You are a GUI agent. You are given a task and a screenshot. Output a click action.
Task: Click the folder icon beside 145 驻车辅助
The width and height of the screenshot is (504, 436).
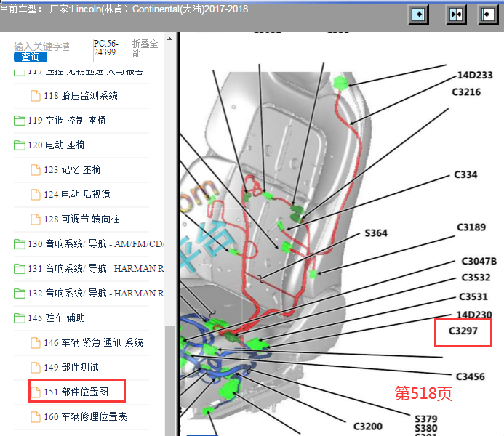tap(20, 318)
